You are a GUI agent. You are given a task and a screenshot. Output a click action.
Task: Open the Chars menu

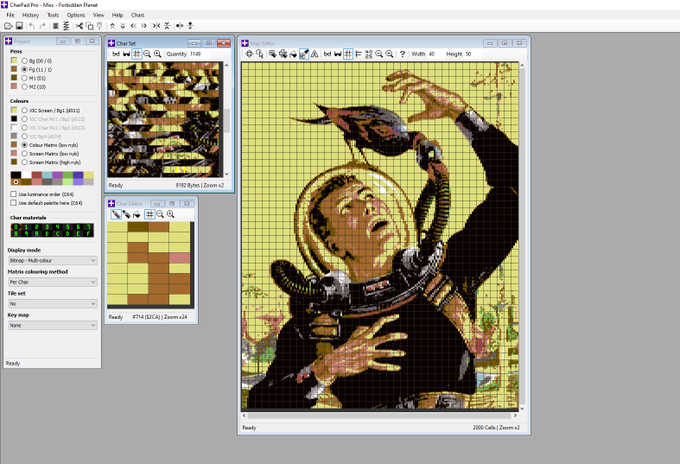[x=137, y=15]
